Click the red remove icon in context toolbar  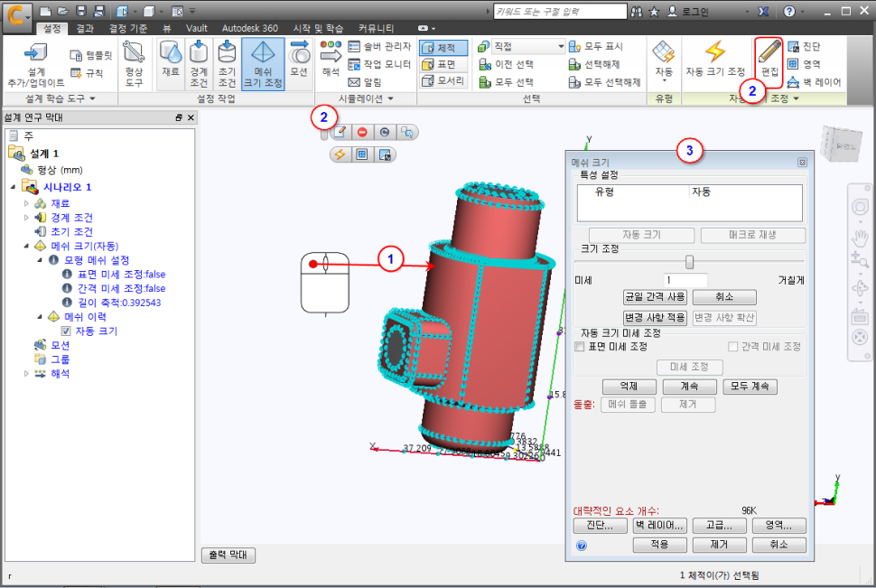coord(362,132)
